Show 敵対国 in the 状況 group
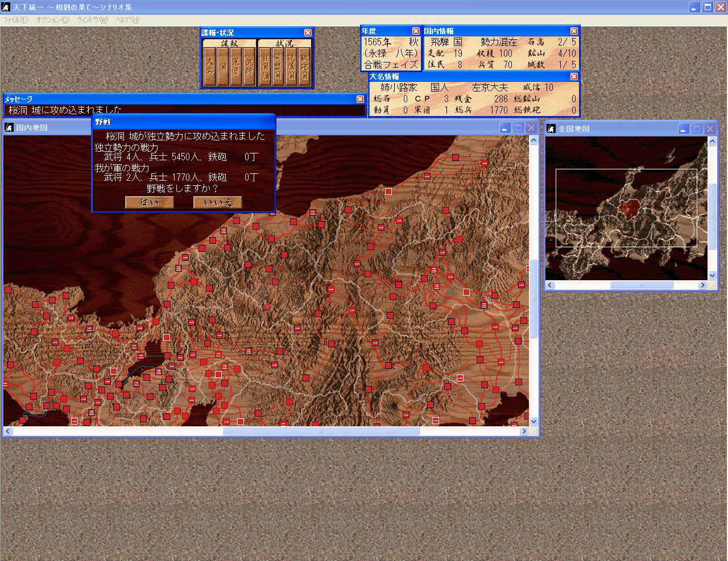 point(304,67)
